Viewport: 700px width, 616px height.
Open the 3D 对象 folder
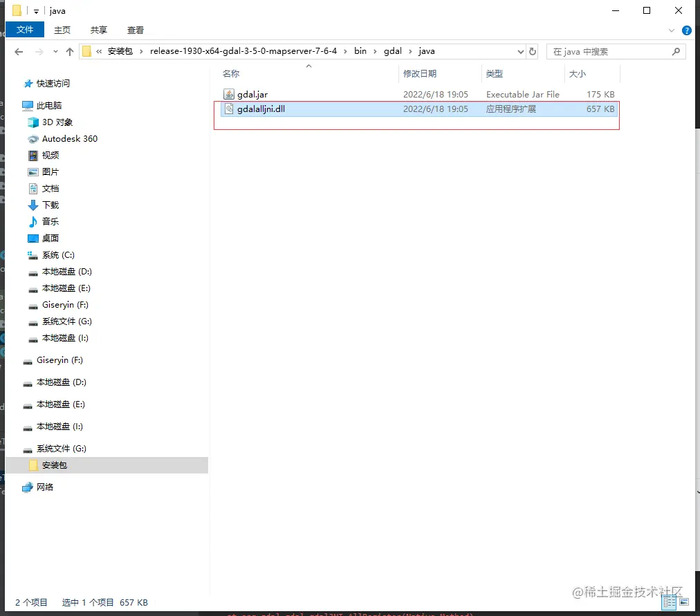pyautogui.click(x=57, y=122)
